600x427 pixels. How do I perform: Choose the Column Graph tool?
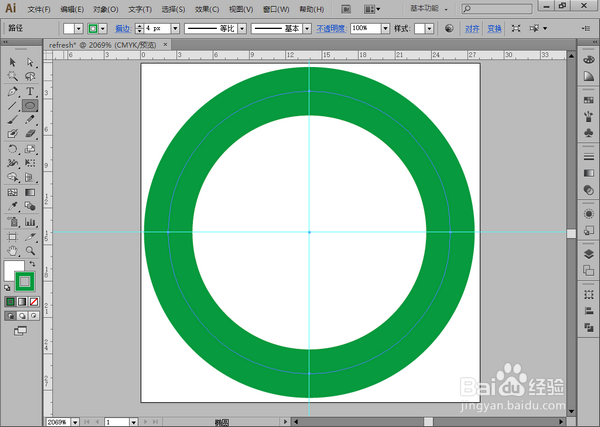tap(30, 222)
